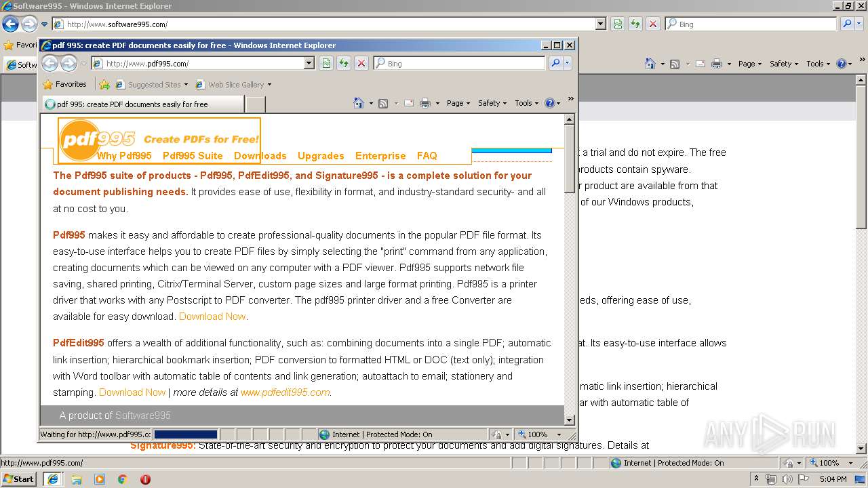Screen dimensions: 868x488
Task: Open a new tab in pdf995 window
Action: pyautogui.click(x=255, y=104)
